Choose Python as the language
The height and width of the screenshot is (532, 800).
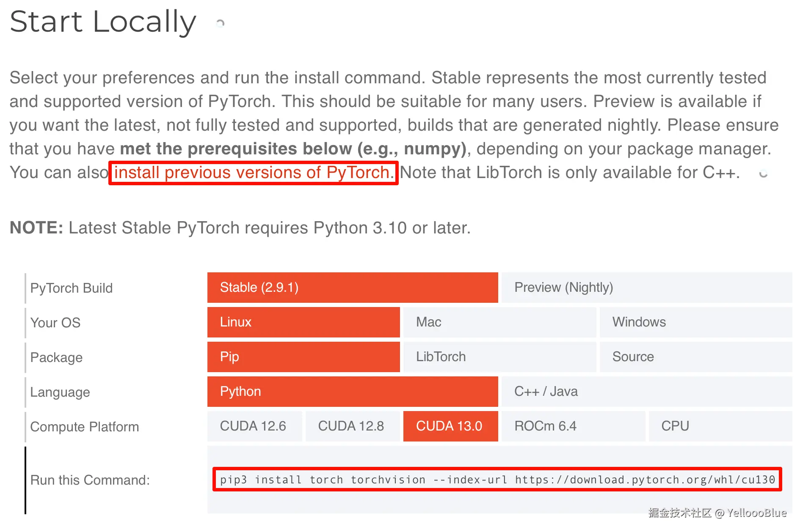click(x=352, y=392)
